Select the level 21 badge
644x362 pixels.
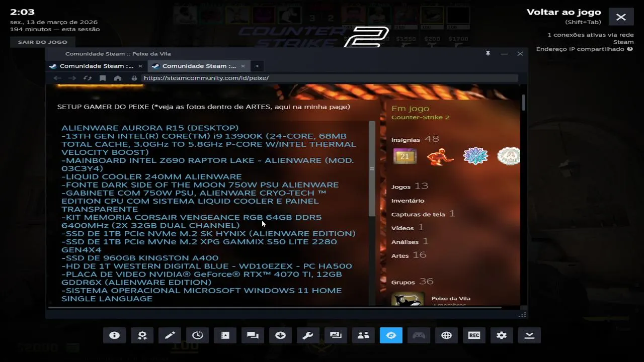(x=405, y=156)
